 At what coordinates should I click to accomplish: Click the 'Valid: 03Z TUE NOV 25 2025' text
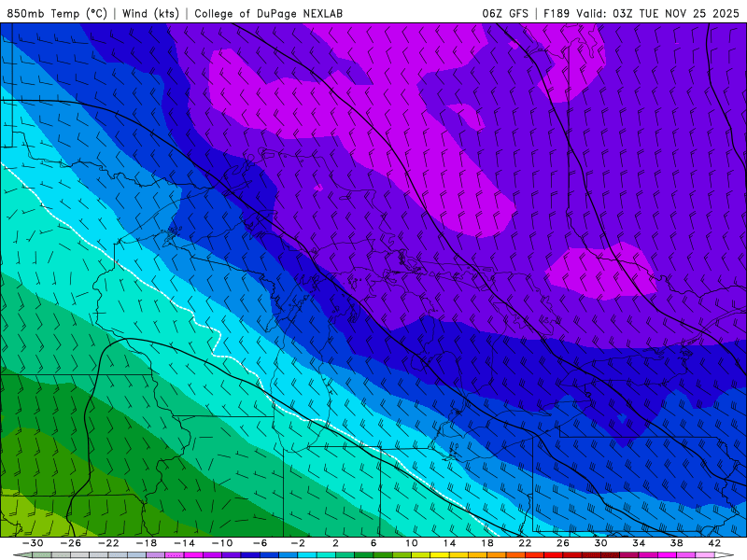coord(657,13)
